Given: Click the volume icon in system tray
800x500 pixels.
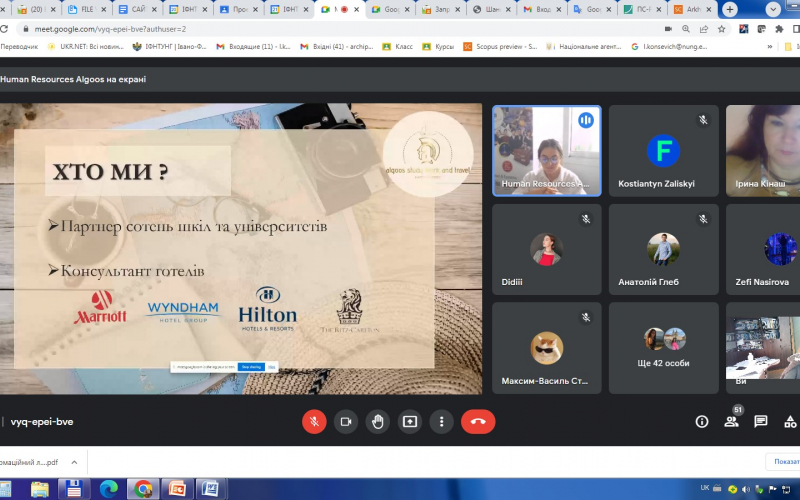Looking at the screenshot, I should [x=745, y=489].
